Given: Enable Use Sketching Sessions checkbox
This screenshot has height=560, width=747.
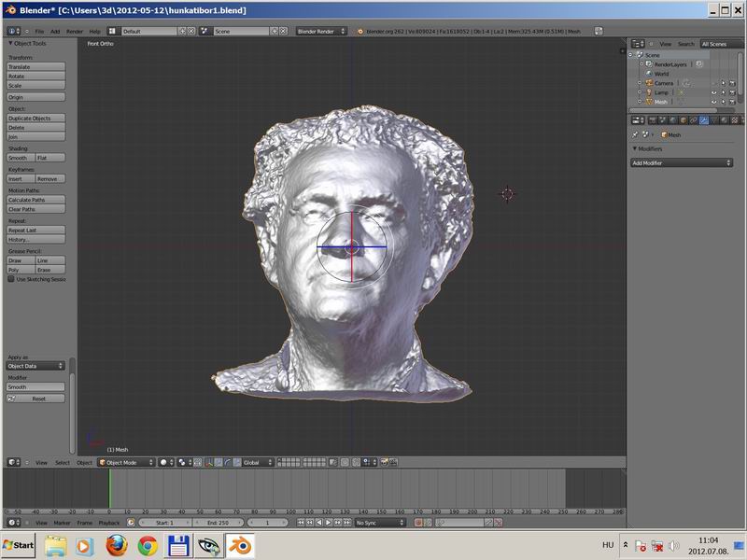Looking at the screenshot, I should point(11,279).
